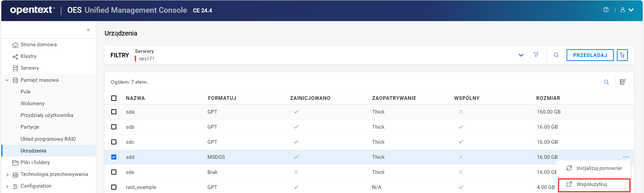Open the tree view icon beside PRZEGLĄDAJ
Screen dimensions: 644x193
pyautogui.click(x=622, y=55)
